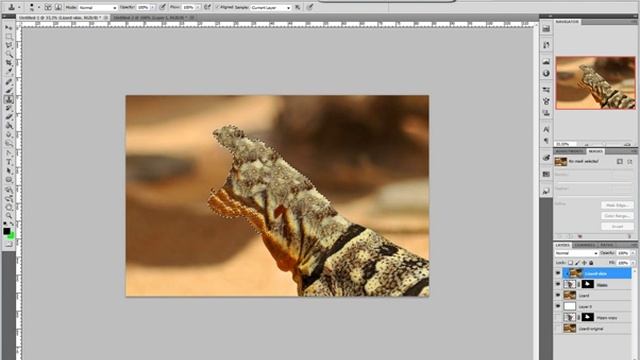This screenshot has width=640, height=360.
Task: Lock layer position in Layers panel
Action: [584, 263]
